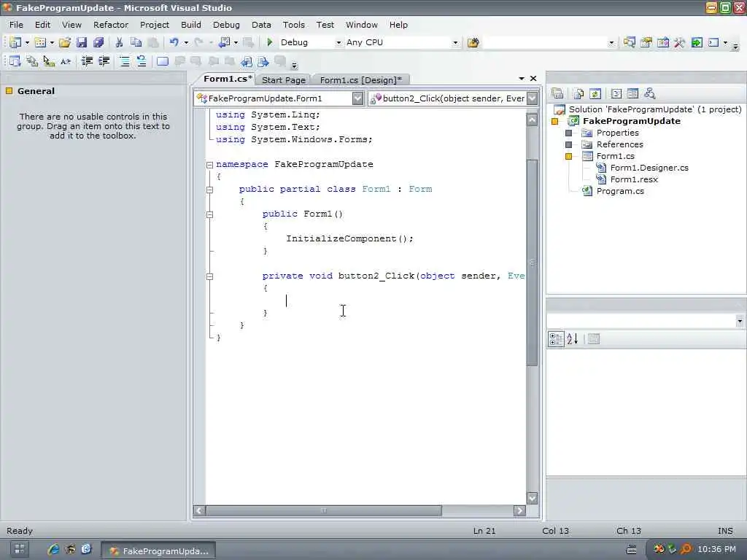
Task: Click the FakeProgramUpda... taskbar button
Action: click(158, 551)
